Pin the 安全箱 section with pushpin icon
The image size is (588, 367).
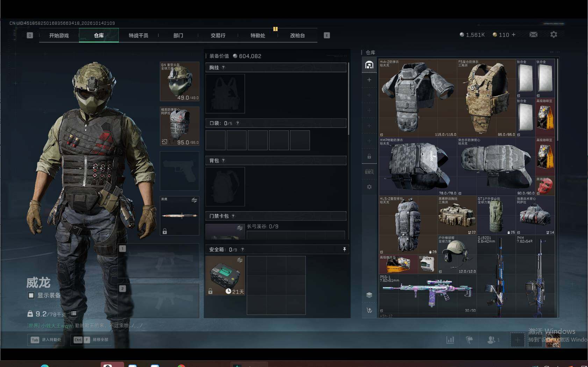344,249
